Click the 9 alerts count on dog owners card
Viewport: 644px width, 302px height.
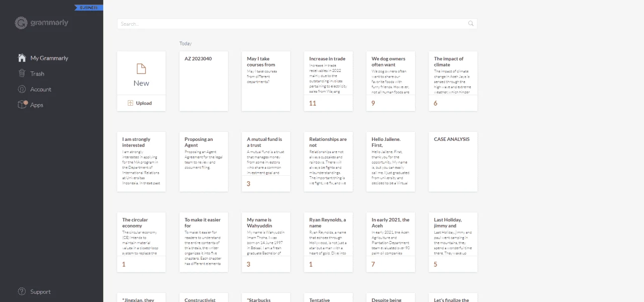point(373,103)
